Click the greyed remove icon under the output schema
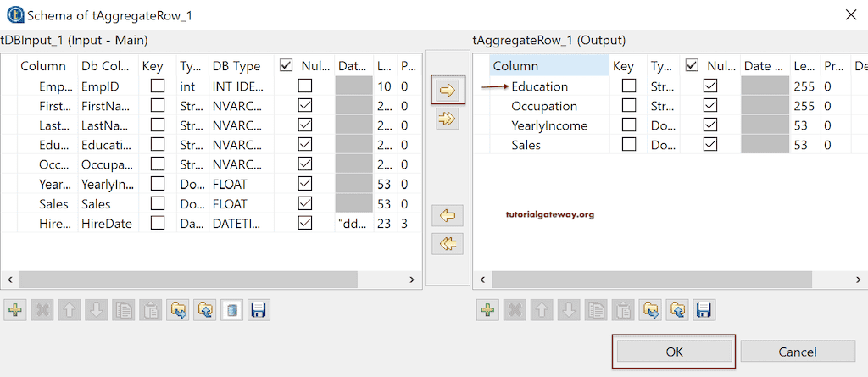The image size is (868, 377). point(515,310)
